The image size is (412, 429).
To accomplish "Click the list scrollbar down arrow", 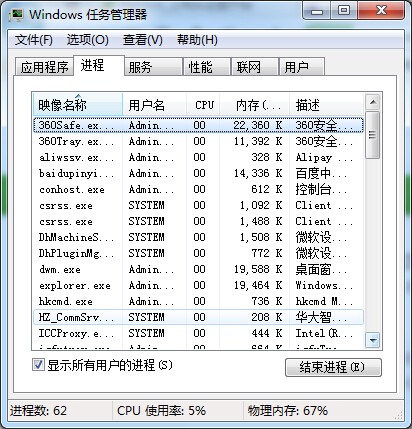I will pyautogui.click(x=373, y=340).
